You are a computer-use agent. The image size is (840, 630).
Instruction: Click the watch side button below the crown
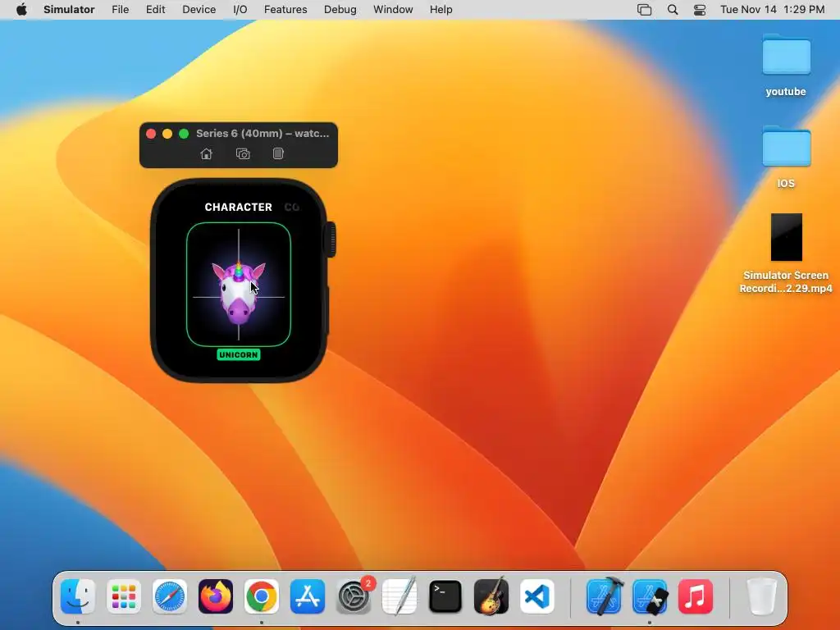(x=327, y=309)
